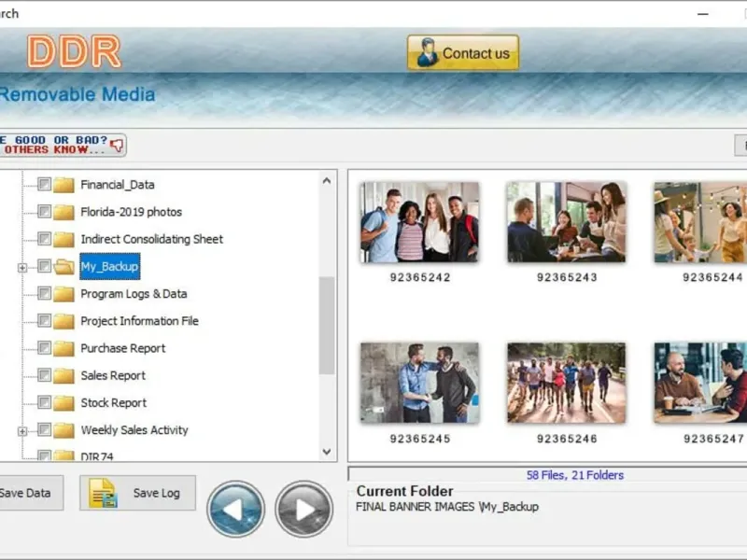
Task: Select the Program Logs & Data label
Action: (134, 293)
